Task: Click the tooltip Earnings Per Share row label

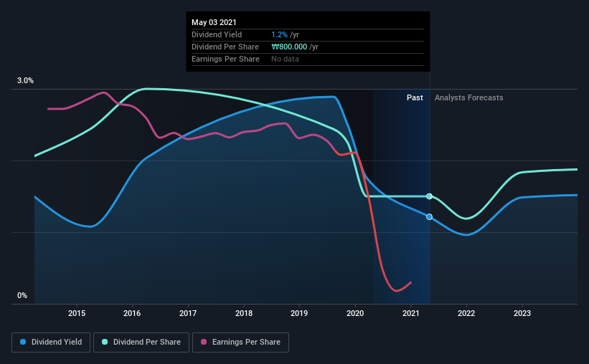Action: tap(225, 59)
